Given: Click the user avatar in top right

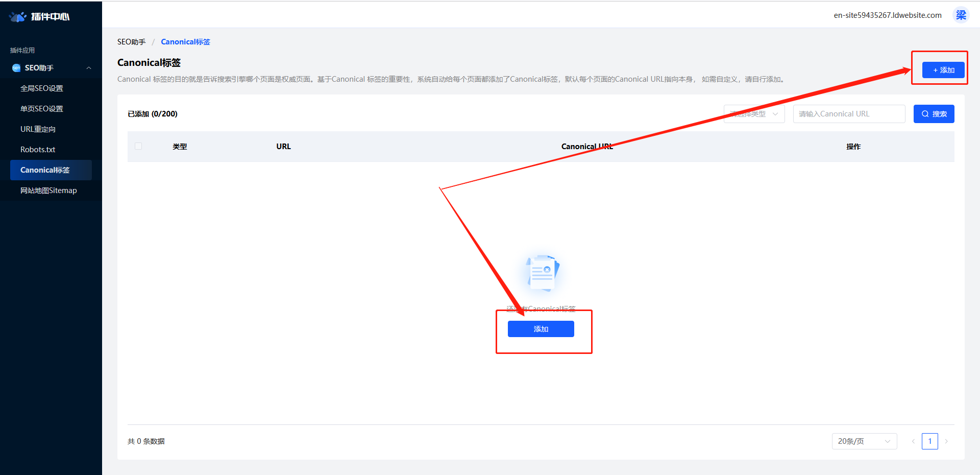Looking at the screenshot, I should coord(961,15).
